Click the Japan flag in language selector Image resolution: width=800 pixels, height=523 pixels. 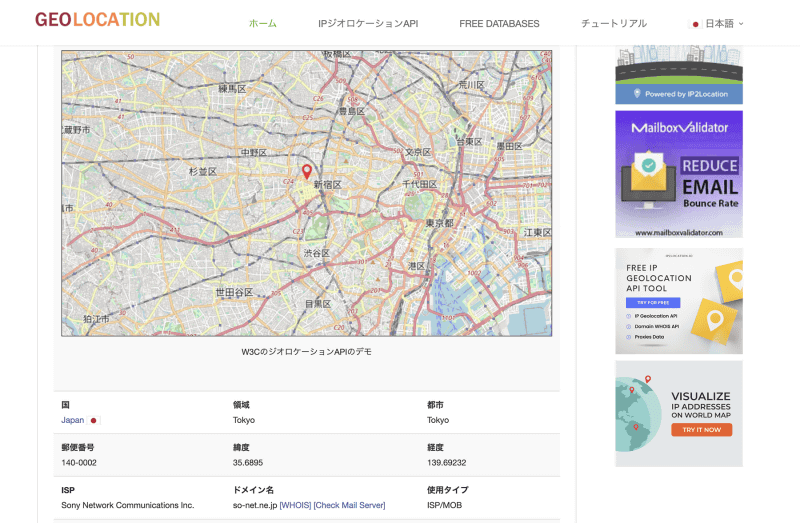pos(695,24)
